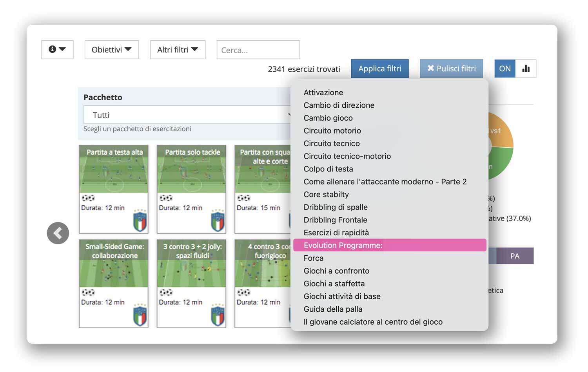Expand the Obiettivi dropdown
588x372 pixels.
112,50
